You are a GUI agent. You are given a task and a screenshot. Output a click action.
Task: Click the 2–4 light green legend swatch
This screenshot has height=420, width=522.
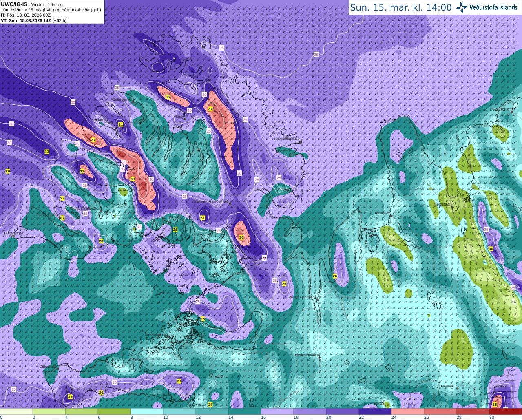pos(49,411)
